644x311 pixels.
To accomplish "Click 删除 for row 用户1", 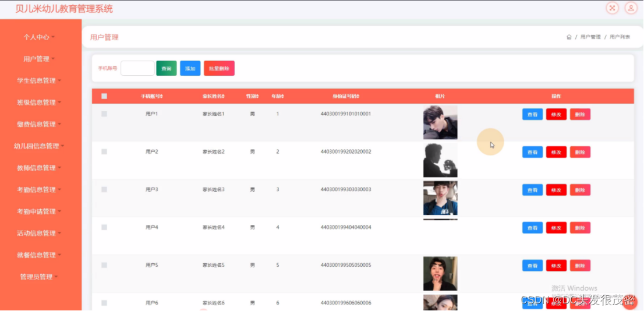I will click(580, 114).
